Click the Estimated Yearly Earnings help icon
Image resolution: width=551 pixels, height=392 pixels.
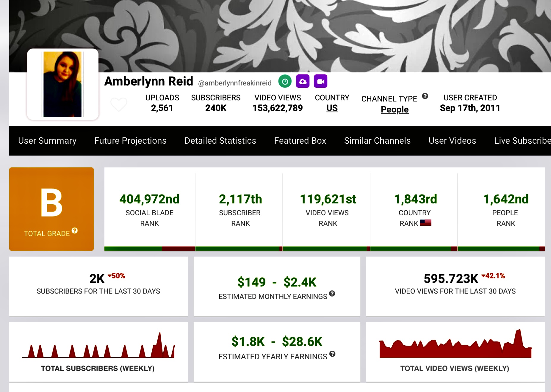click(x=332, y=354)
